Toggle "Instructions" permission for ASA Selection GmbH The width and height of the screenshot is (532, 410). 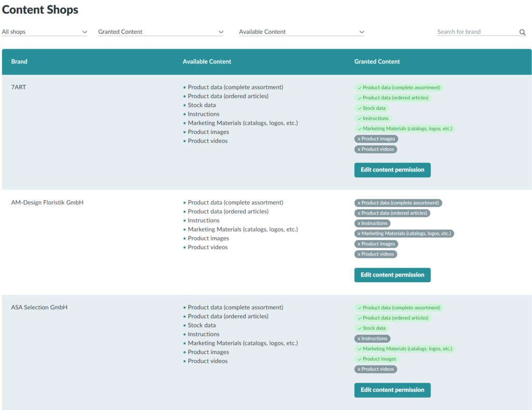pos(372,338)
